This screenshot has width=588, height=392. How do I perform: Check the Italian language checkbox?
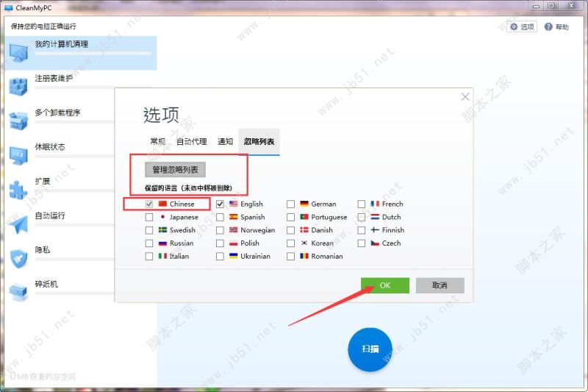coord(149,257)
